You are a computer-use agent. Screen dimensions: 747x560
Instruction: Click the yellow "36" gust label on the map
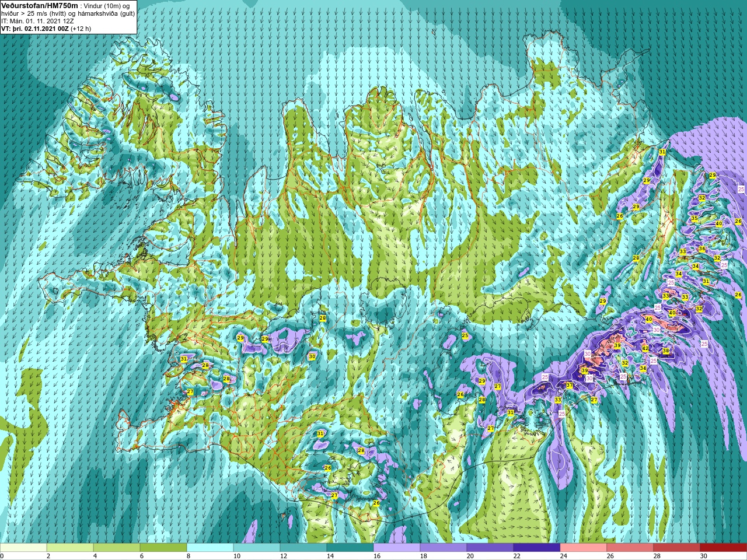tap(702, 249)
